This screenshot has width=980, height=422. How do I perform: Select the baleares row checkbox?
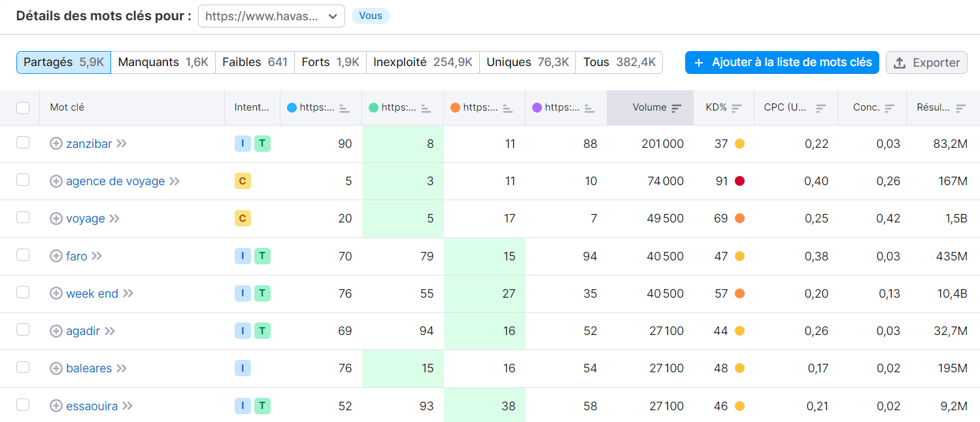(x=23, y=368)
